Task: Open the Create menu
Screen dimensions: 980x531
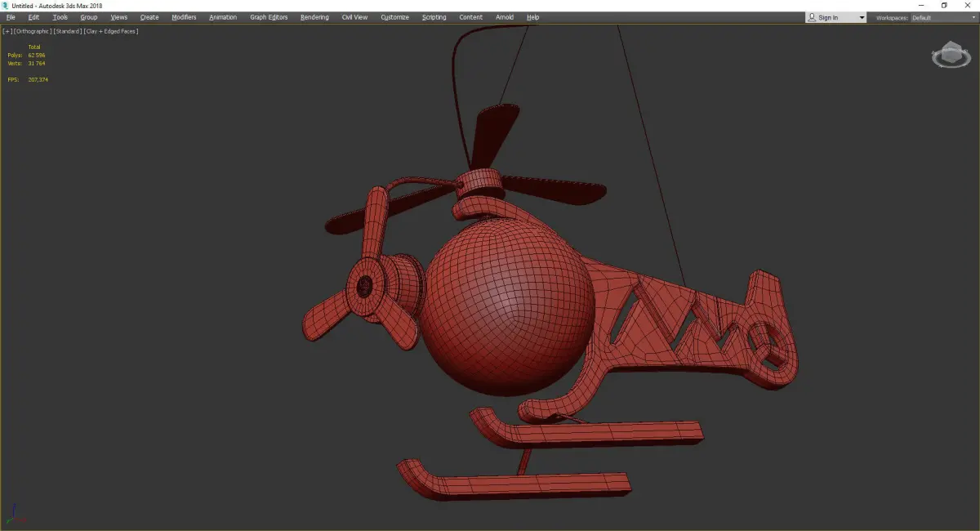Action: (x=149, y=17)
